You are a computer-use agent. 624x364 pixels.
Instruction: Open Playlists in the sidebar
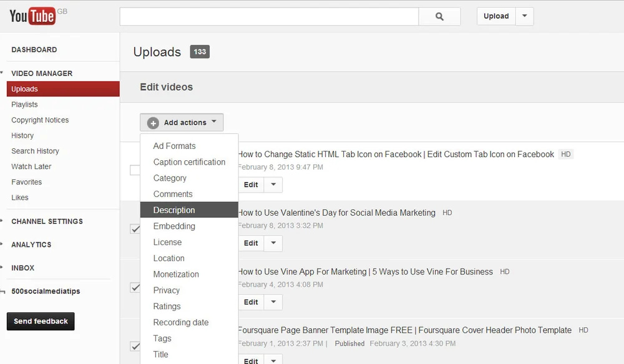coord(25,105)
